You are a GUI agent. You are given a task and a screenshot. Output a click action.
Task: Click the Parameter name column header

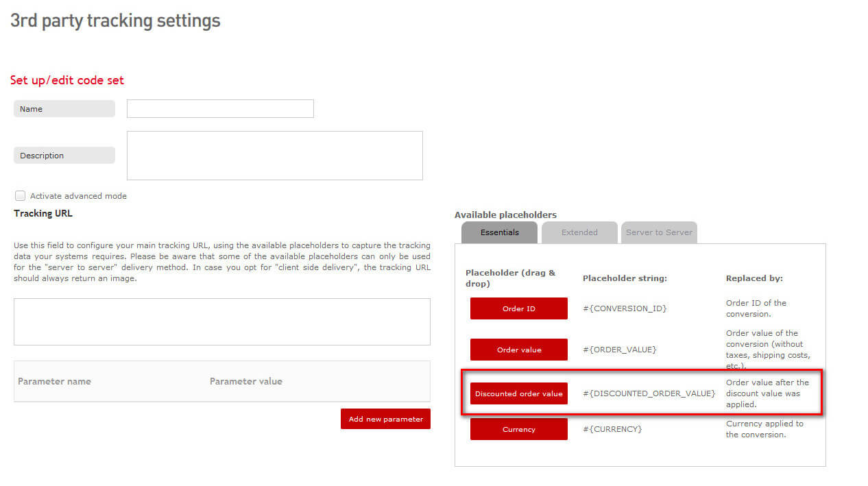[54, 381]
